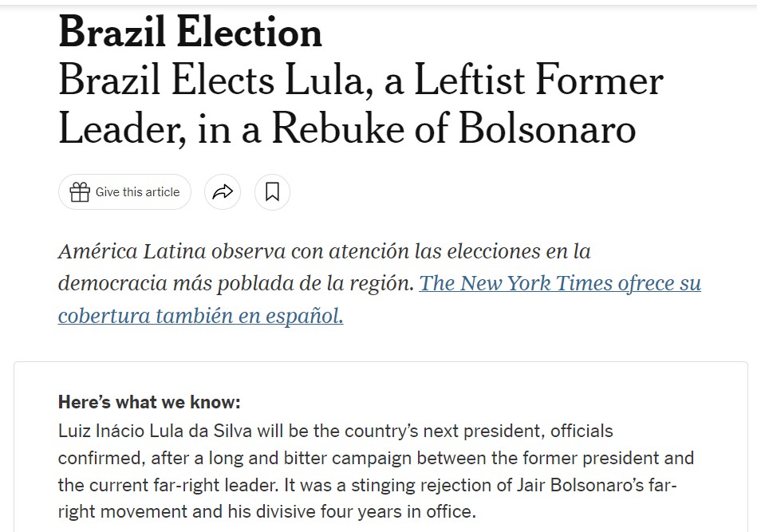The image size is (757, 532).
Task: Bookmark this article with the save icon
Action: coord(272,192)
